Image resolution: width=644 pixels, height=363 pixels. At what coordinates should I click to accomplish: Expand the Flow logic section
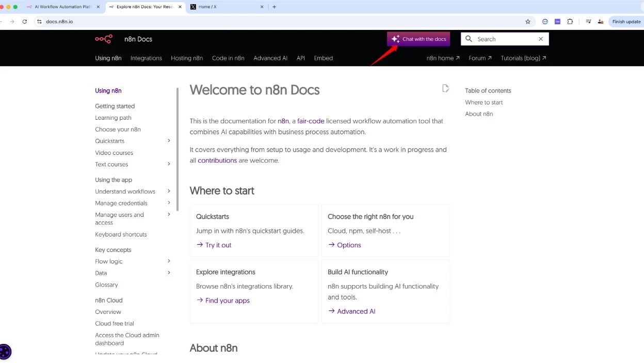[x=169, y=261]
